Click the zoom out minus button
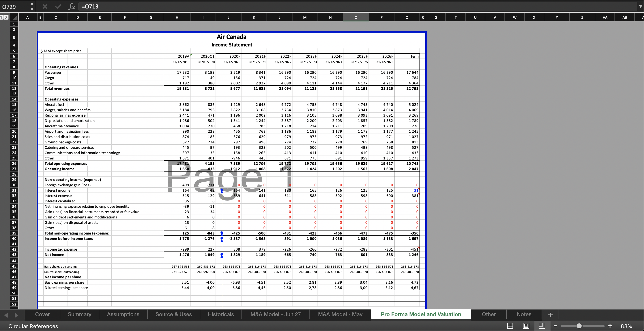This screenshot has height=331, width=644. [x=555, y=326]
